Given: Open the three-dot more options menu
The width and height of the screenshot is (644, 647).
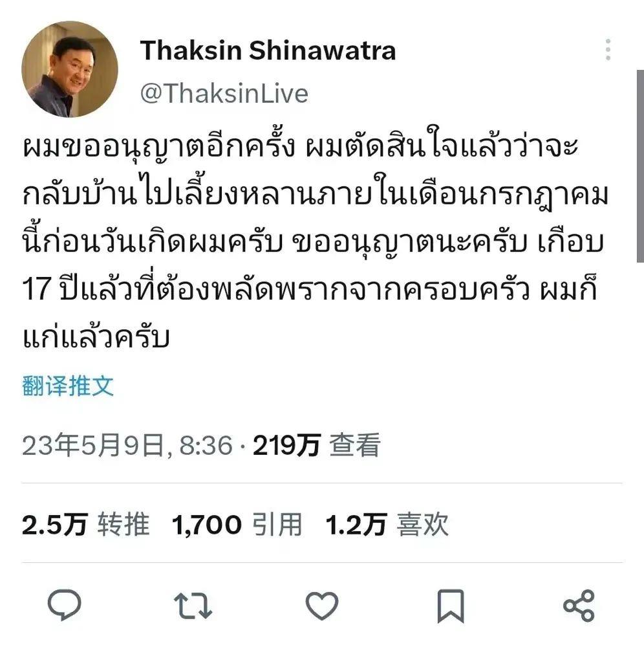Looking at the screenshot, I should coord(608,50).
